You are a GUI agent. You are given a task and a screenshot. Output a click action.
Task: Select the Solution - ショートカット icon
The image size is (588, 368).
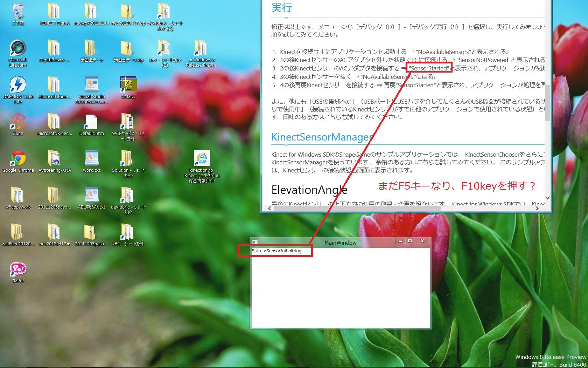point(128,164)
